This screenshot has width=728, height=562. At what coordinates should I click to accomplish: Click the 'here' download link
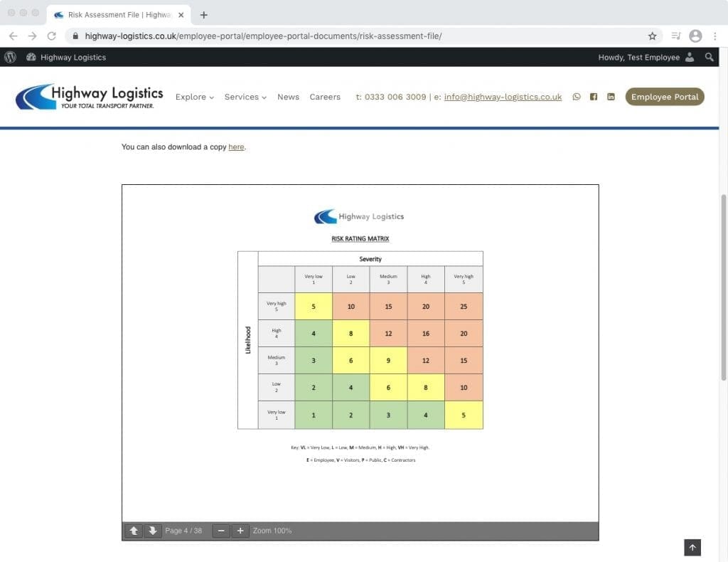(x=236, y=147)
